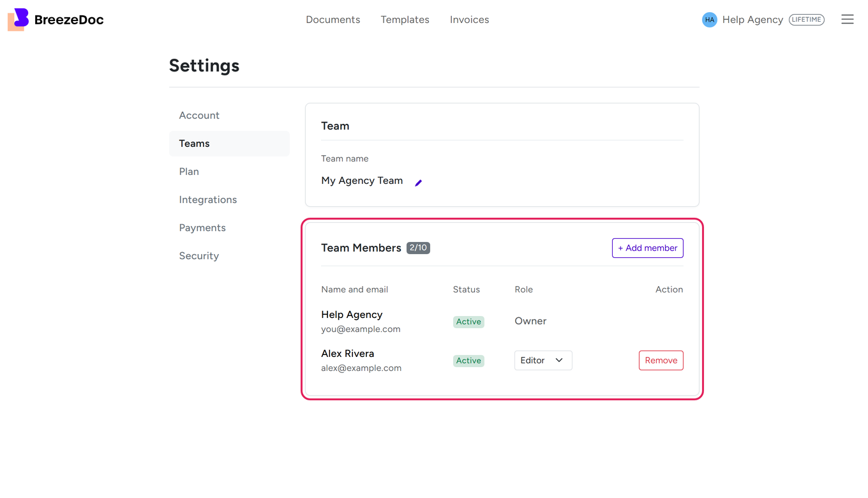Click the Help Agency member name in table
The width and height of the screenshot is (868, 498).
coord(352,315)
